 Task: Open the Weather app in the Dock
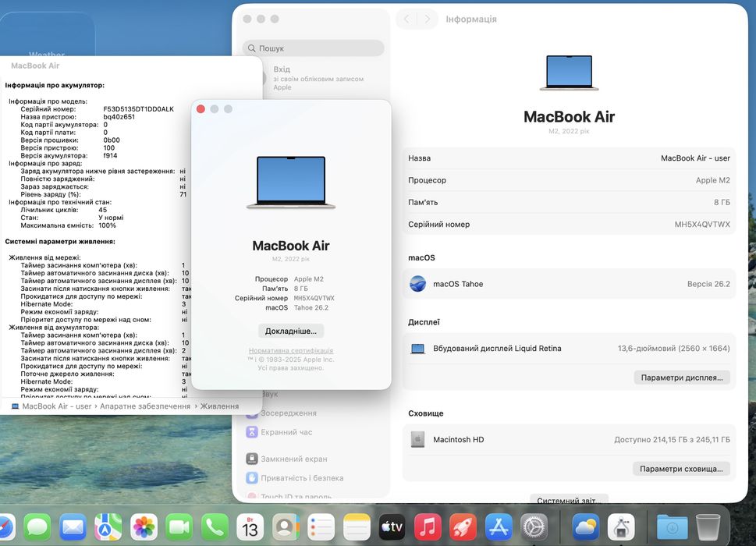pos(585,527)
